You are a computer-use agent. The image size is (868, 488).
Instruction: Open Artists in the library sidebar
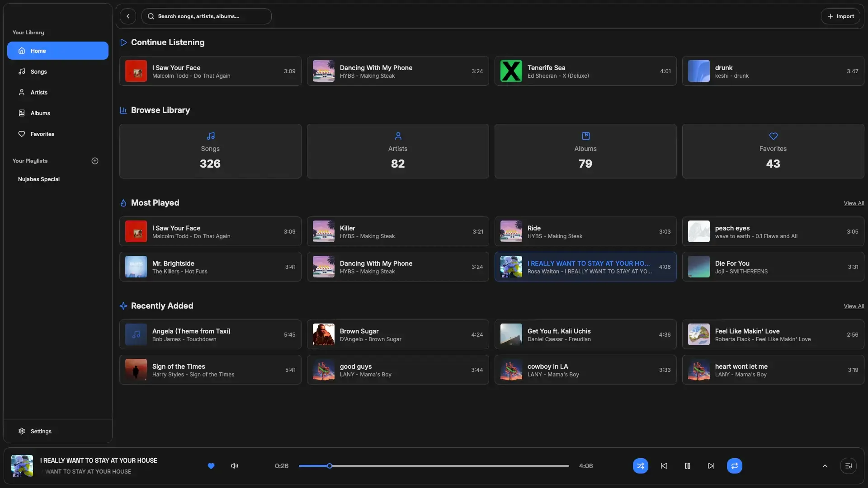(58, 92)
